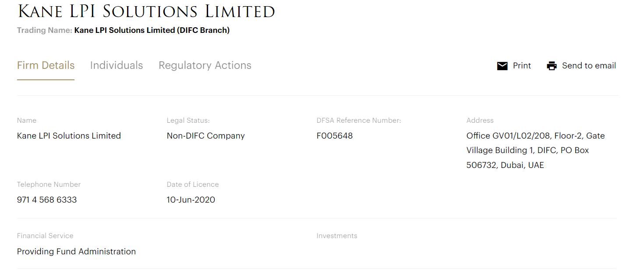This screenshot has width=644, height=271.
Task: Click the Send to email text link
Action: (x=589, y=66)
